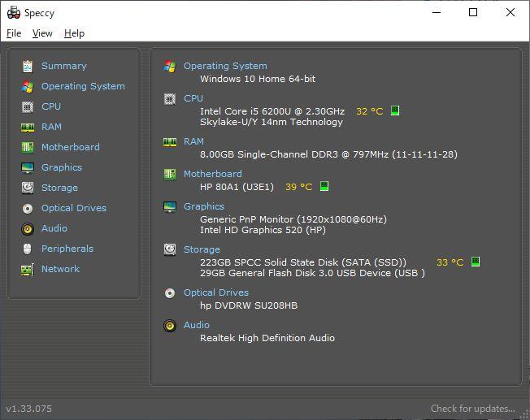Click the SSD storage temperature indicator icon
The image size is (530, 420).
coord(476,262)
